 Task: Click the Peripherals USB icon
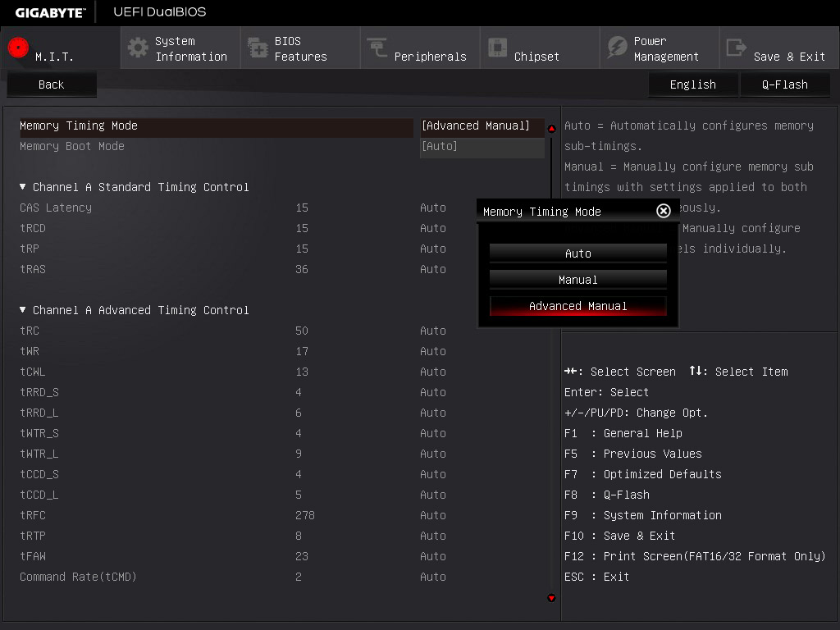pos(377,47)
